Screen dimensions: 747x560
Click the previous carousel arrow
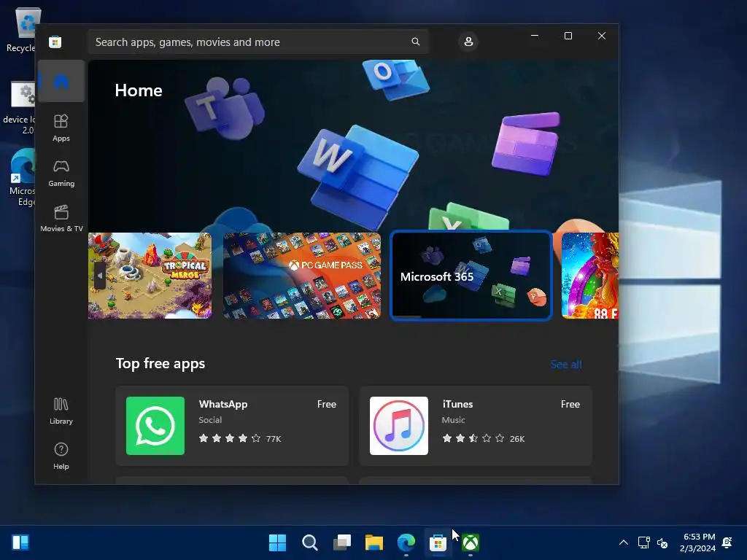tap(99, 276)
